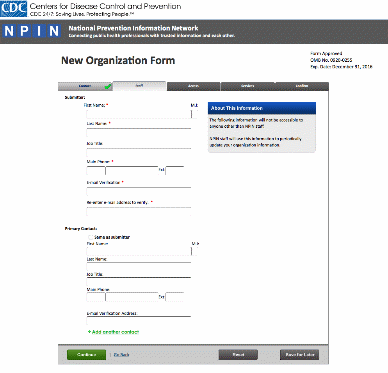
Task: Focus the Primary Contact E-mail Verification Address field
Action: click(139, 321)
